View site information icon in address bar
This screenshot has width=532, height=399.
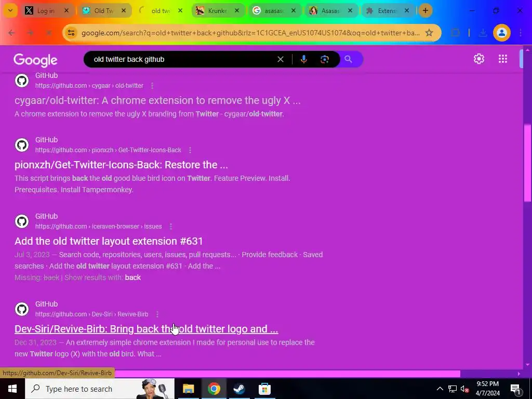pyautogui.click(x=71, y=33)
